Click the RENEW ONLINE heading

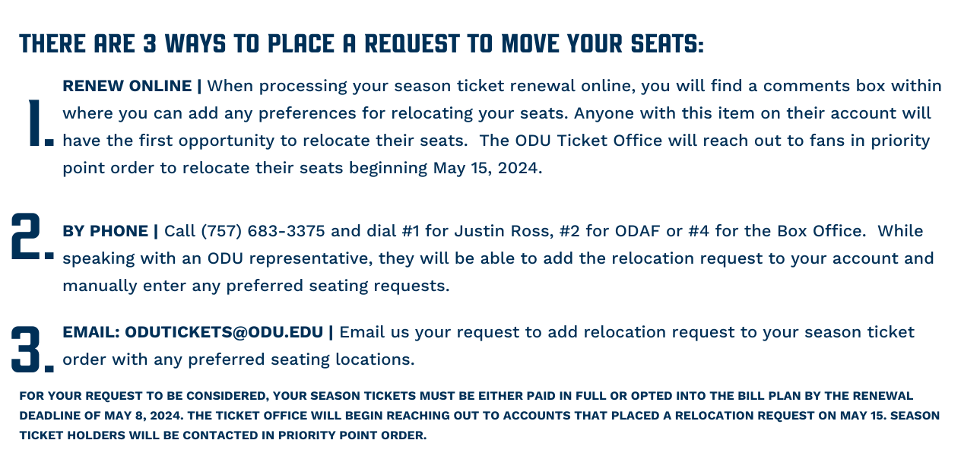click(128, 86)
